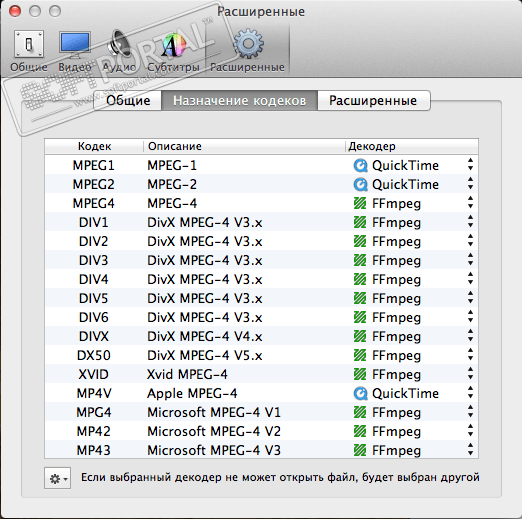Click the FFmpeg icon in the DIV3 row
This screenshot has height=519, width=522.
pos(360,260)
